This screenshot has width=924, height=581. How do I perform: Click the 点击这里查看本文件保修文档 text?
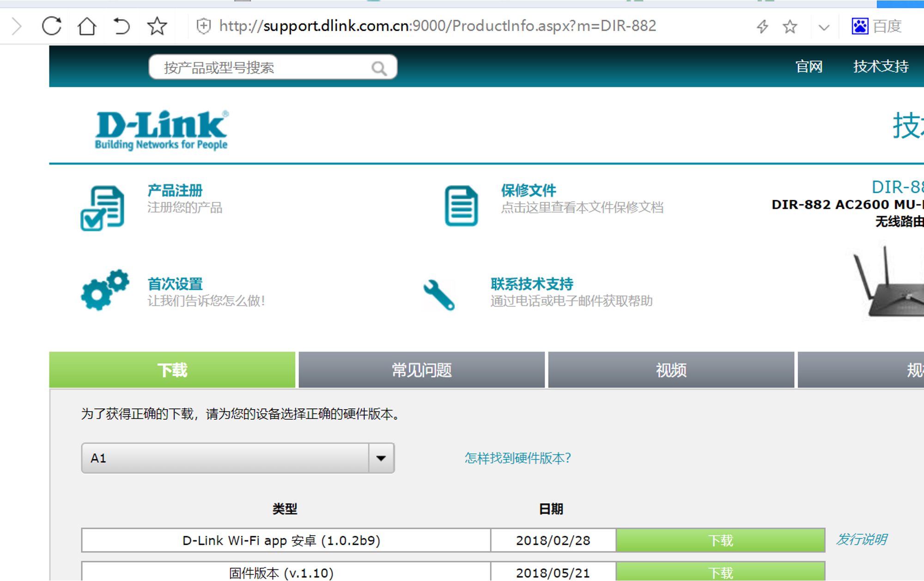pyautogui.click(x=582, y=207)
